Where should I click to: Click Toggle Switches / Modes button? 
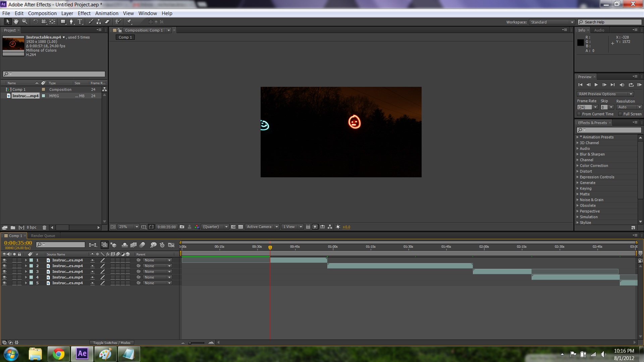pyautogui.click(x=112, y=343)
